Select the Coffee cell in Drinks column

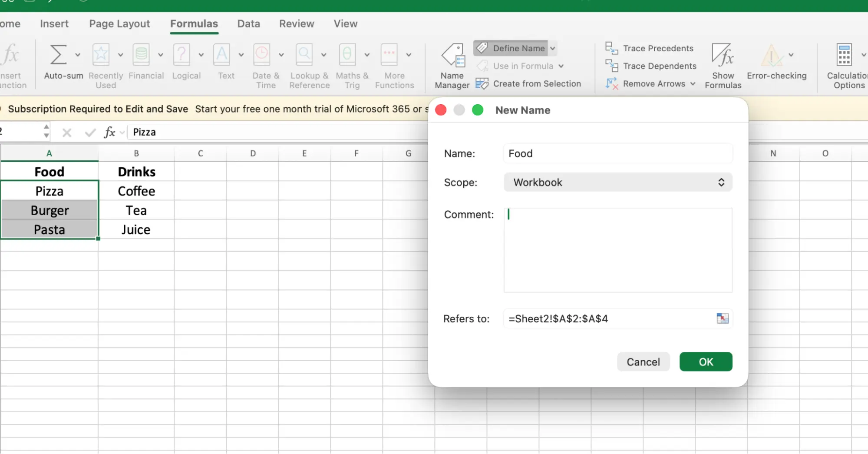(x=136, y=191)
